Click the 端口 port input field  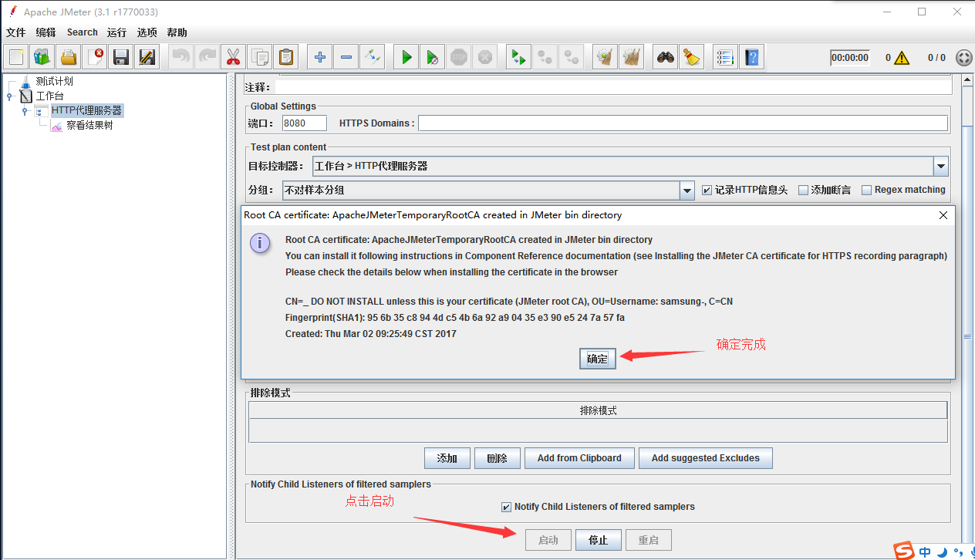pyautogui.click(x=304, y=123)
